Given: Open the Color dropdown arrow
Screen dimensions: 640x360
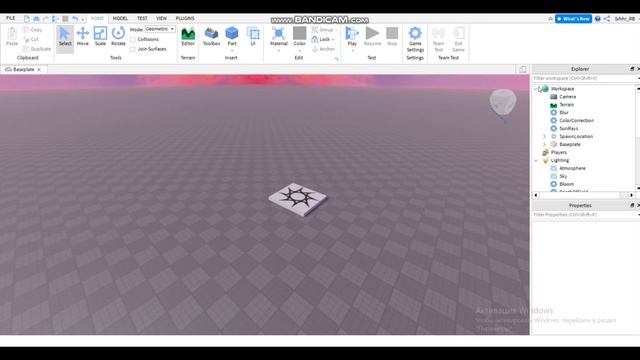Looking at the screenshot, I should [299, 51].
